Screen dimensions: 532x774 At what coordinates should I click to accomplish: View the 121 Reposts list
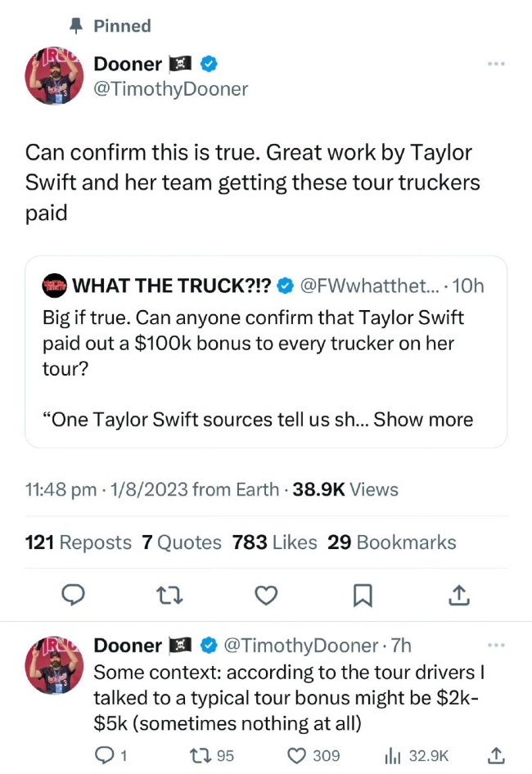(79, 542)
